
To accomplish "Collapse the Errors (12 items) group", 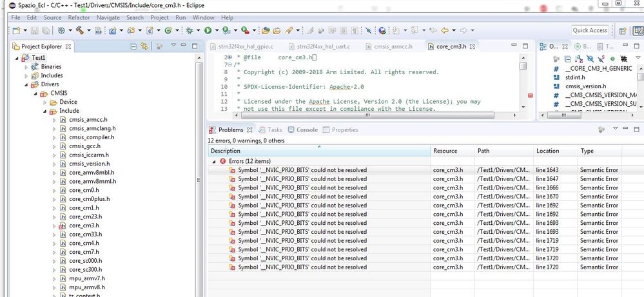I will click(213, 162).
